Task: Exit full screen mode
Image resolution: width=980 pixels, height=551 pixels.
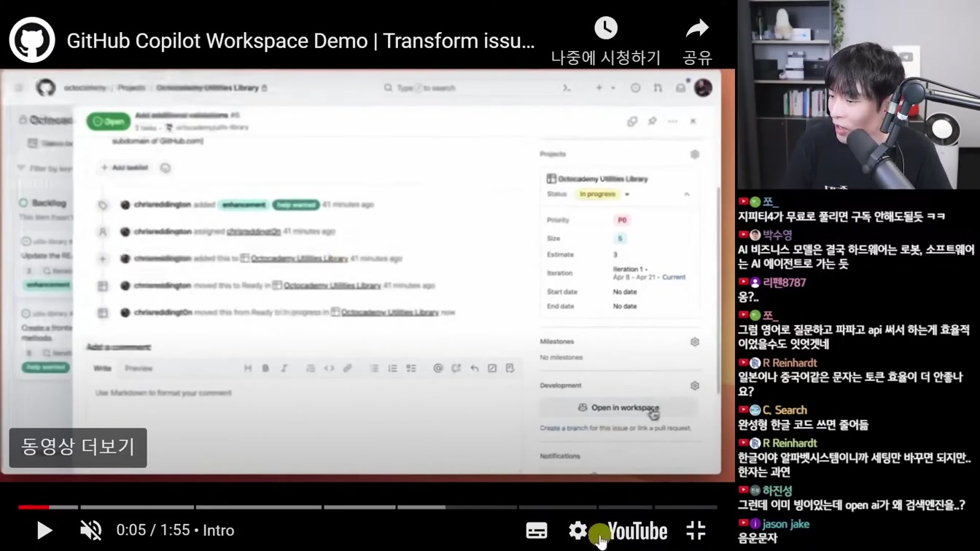Action: [x=696, y=531]
